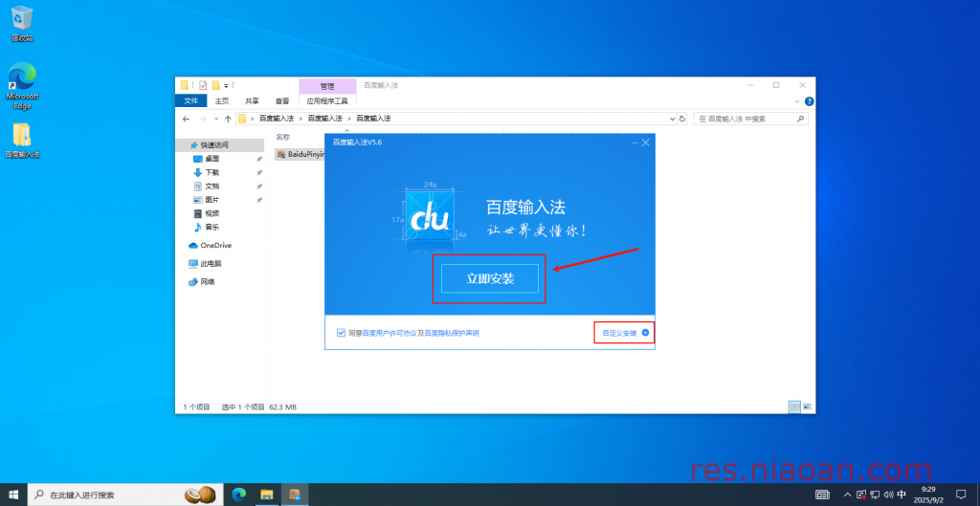Image resolution: width=980 pixels, height=506 pixels.
Task: Select 快速访问 in the navigation pane
Action: pos(220,145)
